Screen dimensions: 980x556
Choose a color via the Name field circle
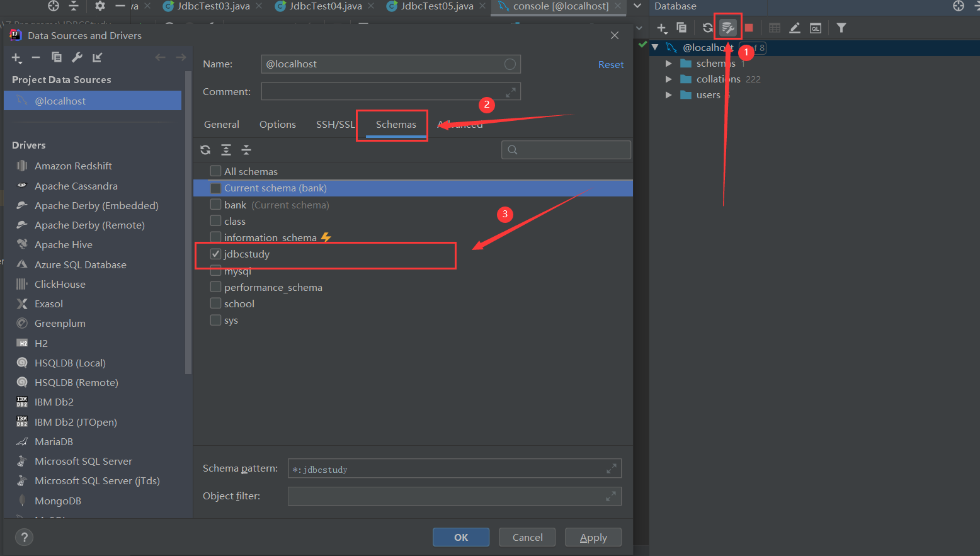click(510, 64)
